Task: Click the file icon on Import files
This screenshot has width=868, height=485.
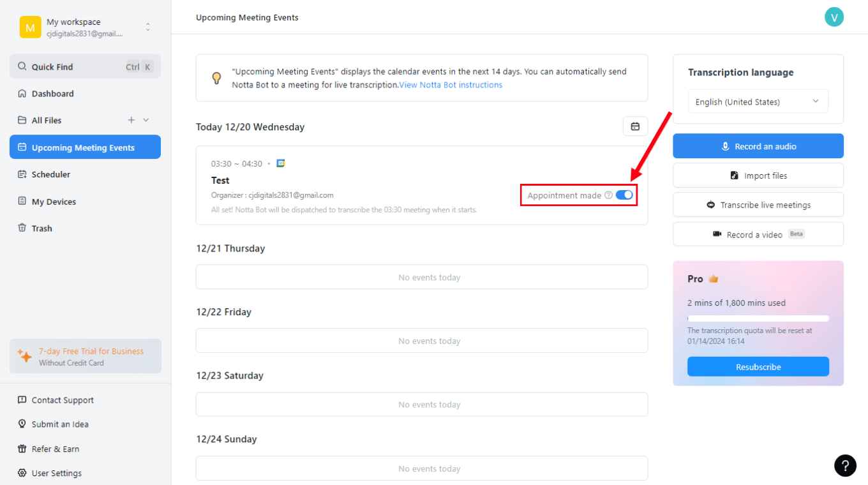Action: click(735, 175)
